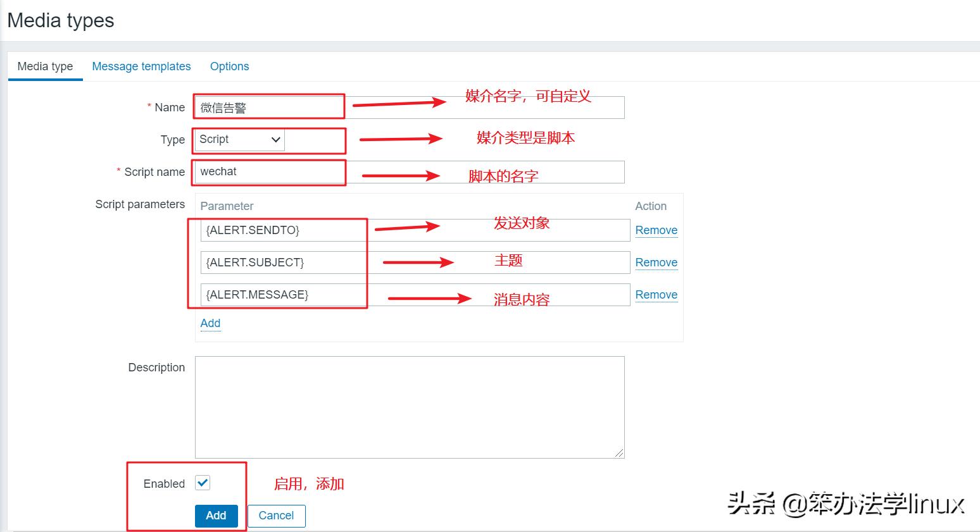Click the Description textarea resize handle

[x=620, y=452]
